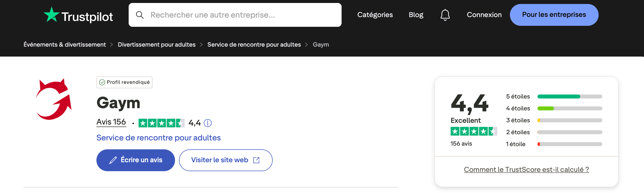Toggle the Profil revendiqué badge
Image resolution: width=644 pixels, height=193 pixels.
click(124, 82)
